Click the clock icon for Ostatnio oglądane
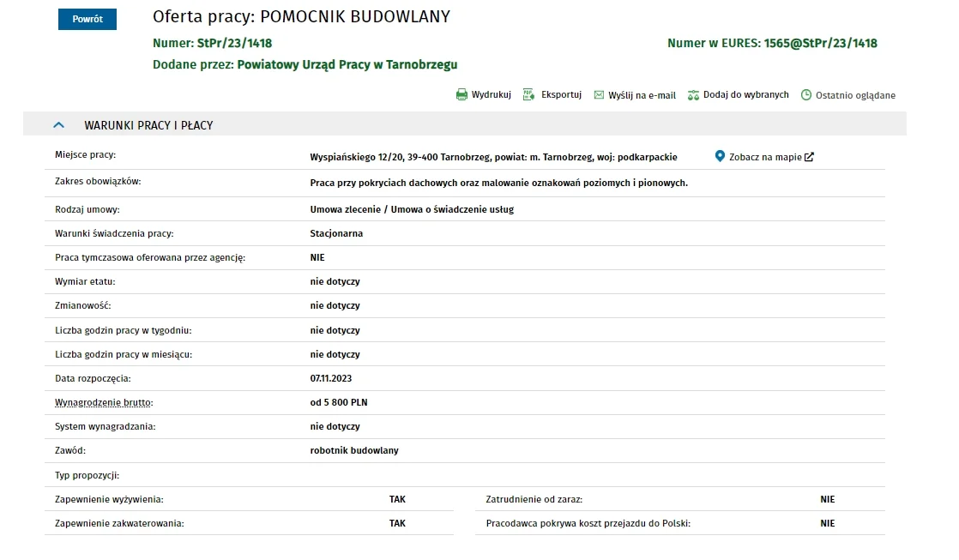959x560 pixels. [806, 94]
